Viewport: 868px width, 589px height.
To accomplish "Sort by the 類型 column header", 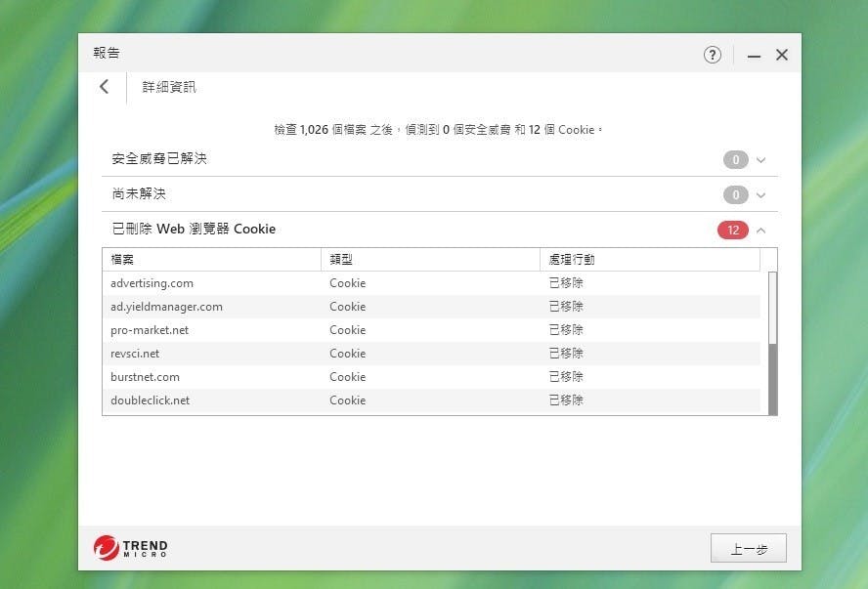I will (430, 260).
